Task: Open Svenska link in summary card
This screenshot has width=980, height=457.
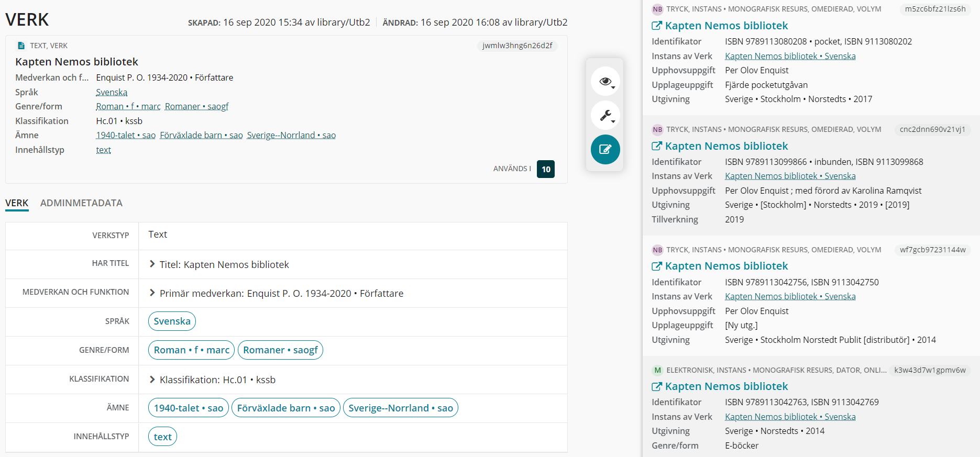Action: coord(112,92)
